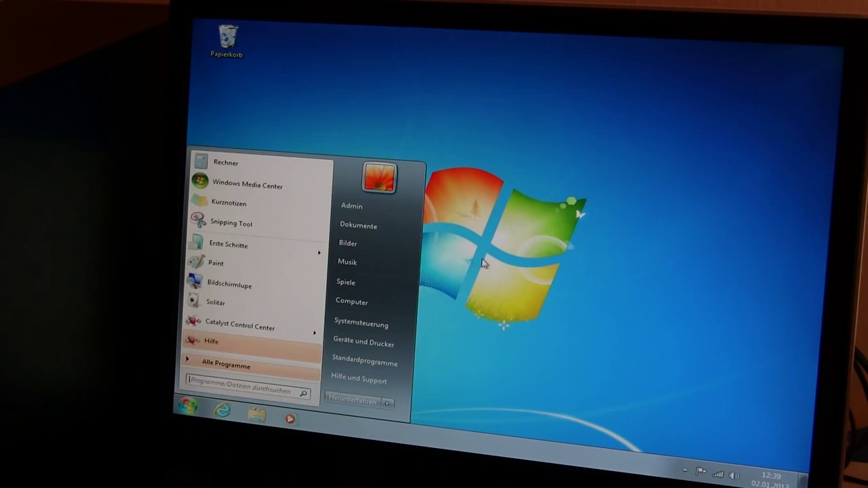Screen dimensions: 868x488
Task: Click the Windows Media Player taskbar icon
Action: pos(290,419)
